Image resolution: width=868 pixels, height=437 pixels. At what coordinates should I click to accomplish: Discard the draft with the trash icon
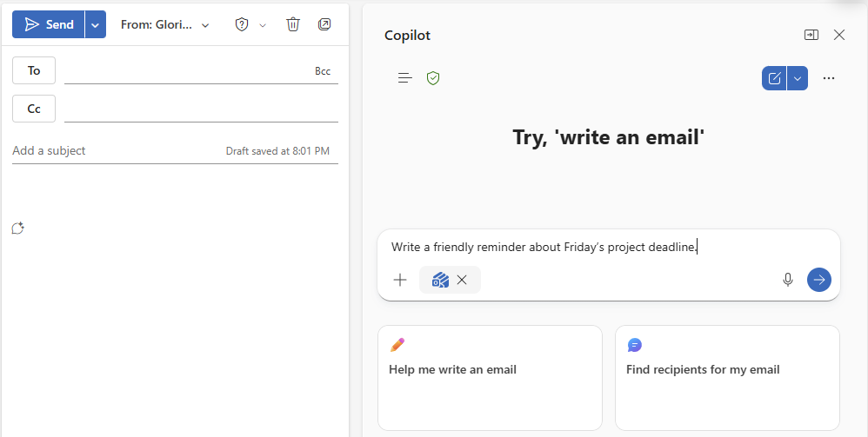(x=293, y=24)
